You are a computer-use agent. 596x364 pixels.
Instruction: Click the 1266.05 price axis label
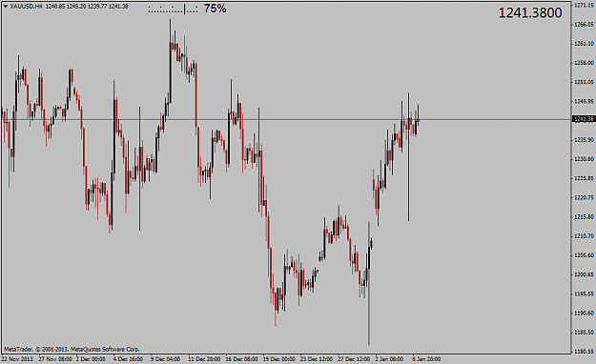[585, 25]
